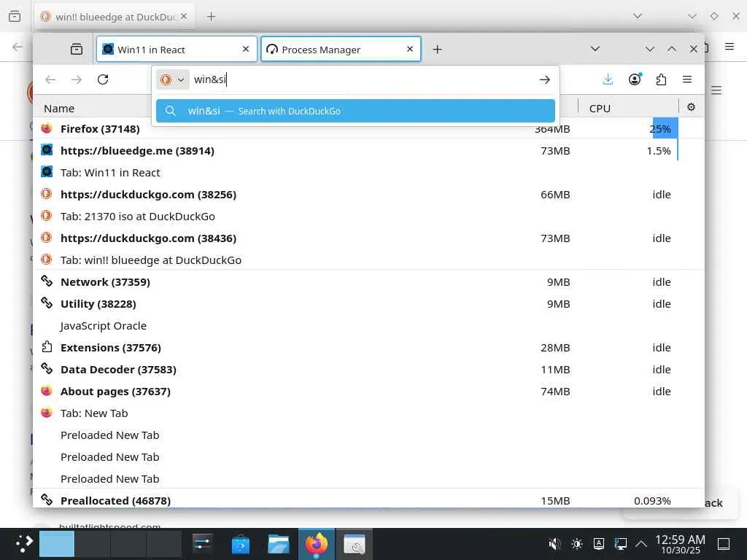Open the extensions puzzle icon
Viewport: 747px width, 560px height.
coord(661,79)
